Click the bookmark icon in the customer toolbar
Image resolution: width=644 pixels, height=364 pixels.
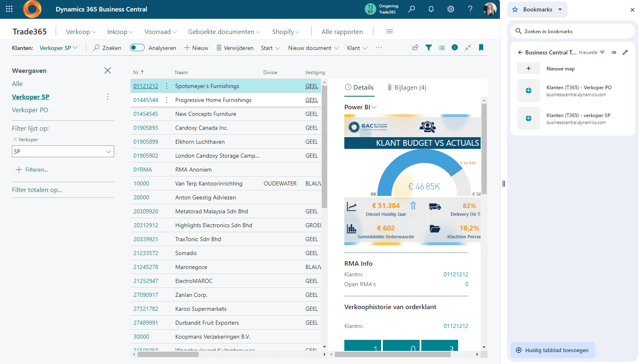click(x=481, y=47)
